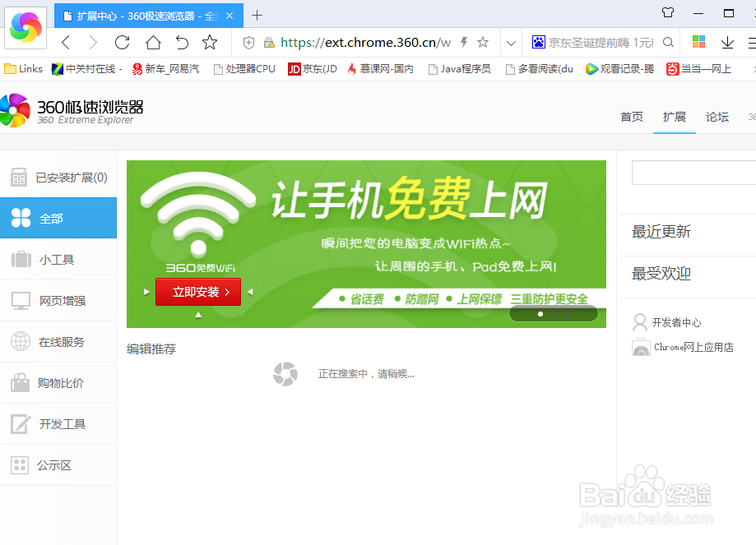This screenshot has width=756, height=545.
Task: Open the 京东(JD bookmark
Action: pyautogui.click(x=313, y=69)
